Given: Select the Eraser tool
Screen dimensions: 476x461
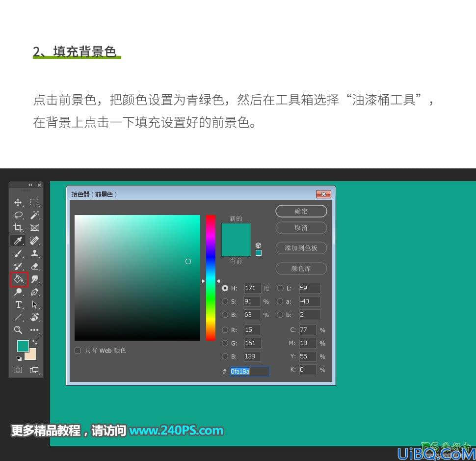Looking at the screenshot, I should click(x=34, y=266).
